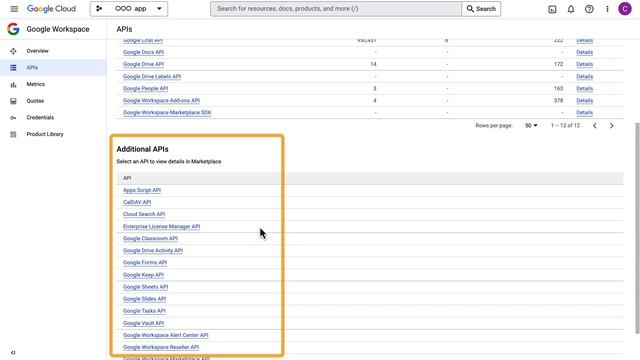The height and width of the screenshot is (360, 640).
Task: Focus the resource search field
Action: 336,9
